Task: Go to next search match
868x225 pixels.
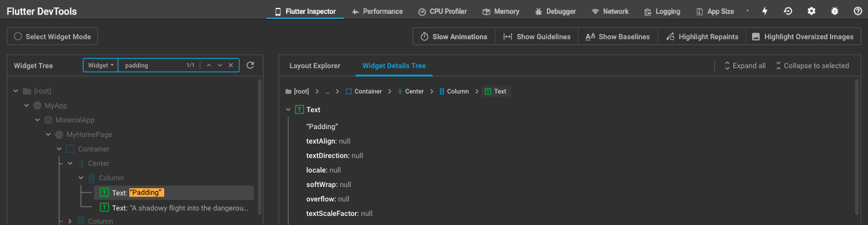Action: coord(220,65)
